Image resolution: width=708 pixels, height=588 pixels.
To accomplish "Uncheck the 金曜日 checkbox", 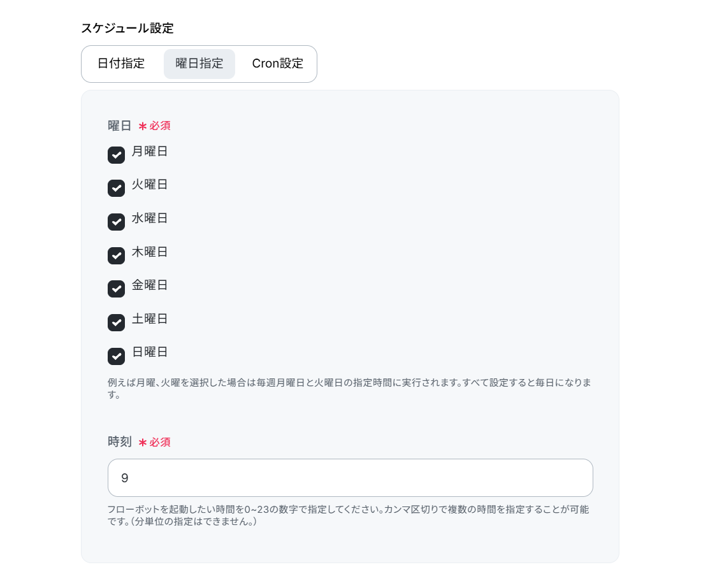I will pos(116,289).
